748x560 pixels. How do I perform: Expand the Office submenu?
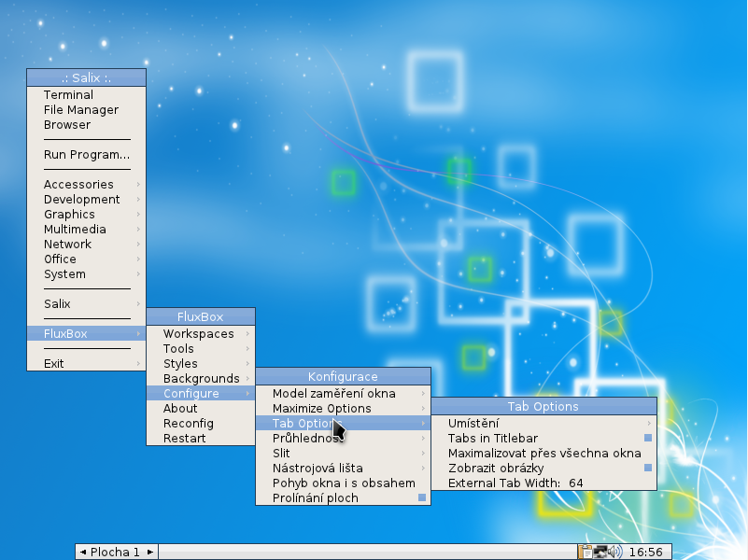pyautogui.click(x=86, y=259)
